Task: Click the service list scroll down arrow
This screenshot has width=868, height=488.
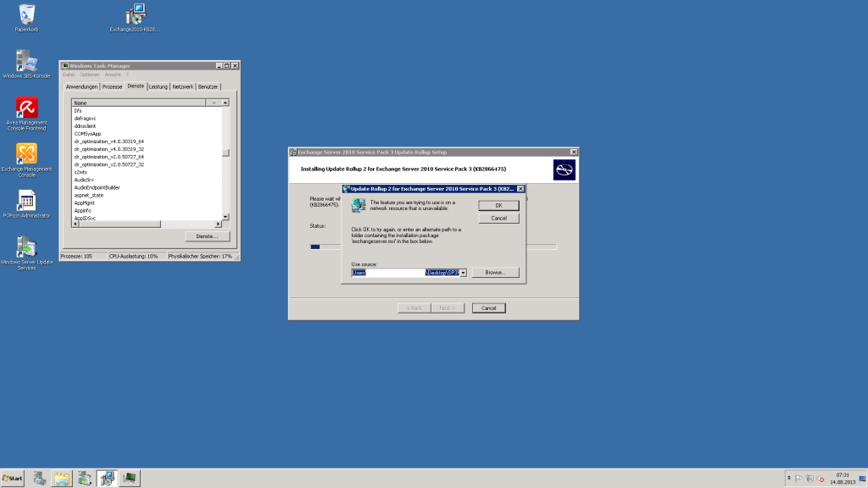Action: pos(225,217)
